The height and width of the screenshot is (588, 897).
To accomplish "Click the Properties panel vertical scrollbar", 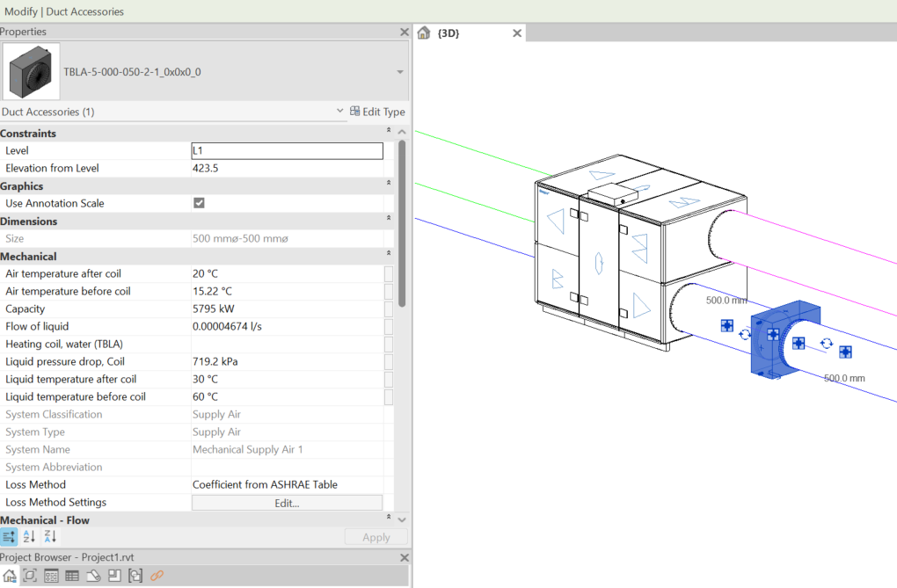I will tap(402, 223).
